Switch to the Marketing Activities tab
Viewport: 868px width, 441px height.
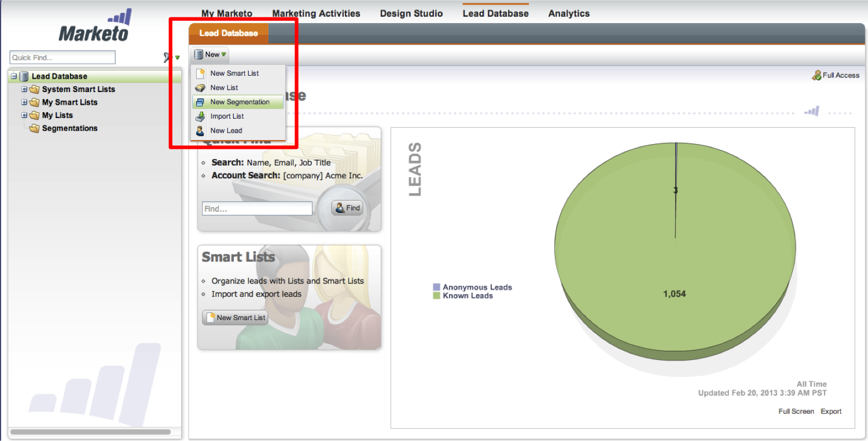(316, 13)
